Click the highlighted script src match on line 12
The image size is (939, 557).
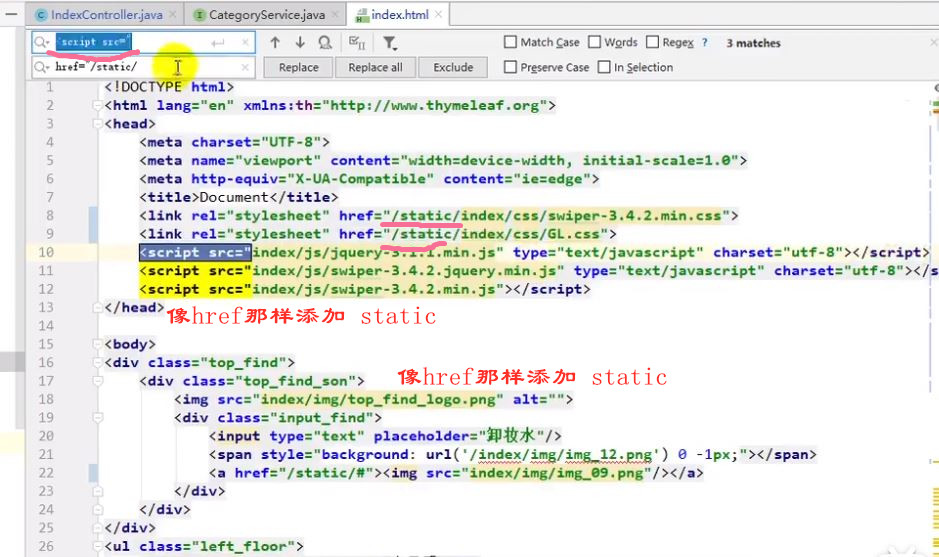coord(195,289)
